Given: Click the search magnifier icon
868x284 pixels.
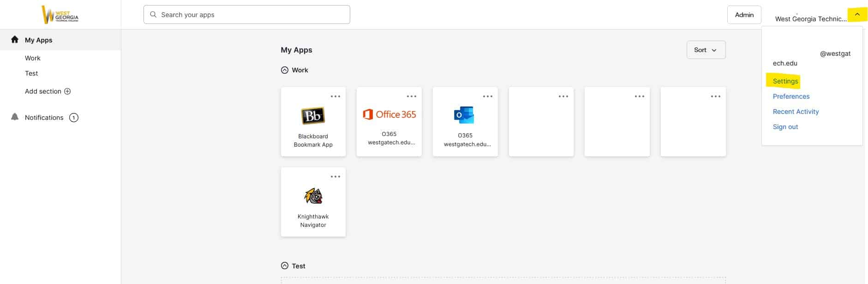Looking at the screenshot, I should [153, 15].
